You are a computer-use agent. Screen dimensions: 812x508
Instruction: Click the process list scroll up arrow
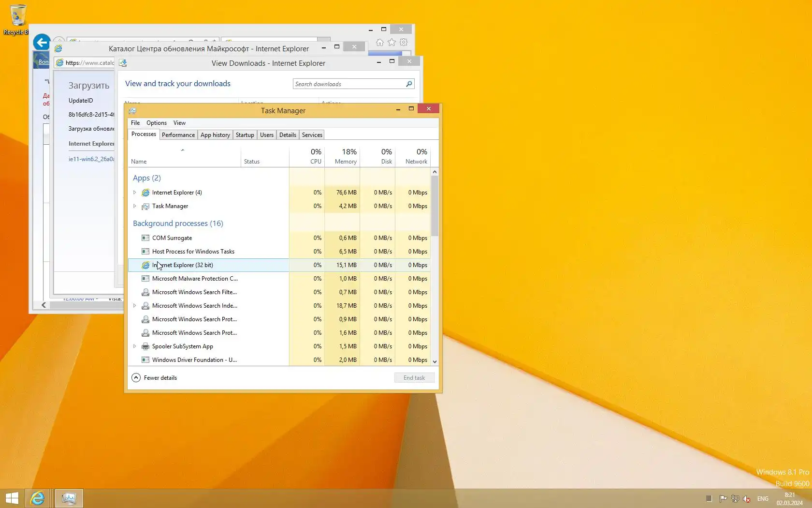tap(435, 172)
